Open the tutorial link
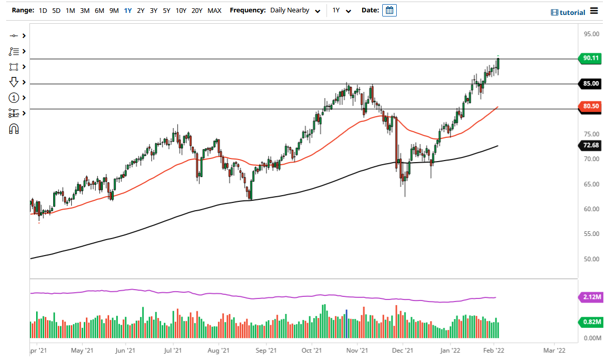This screenshot has width=607, height=364. [x=568, y=12]
